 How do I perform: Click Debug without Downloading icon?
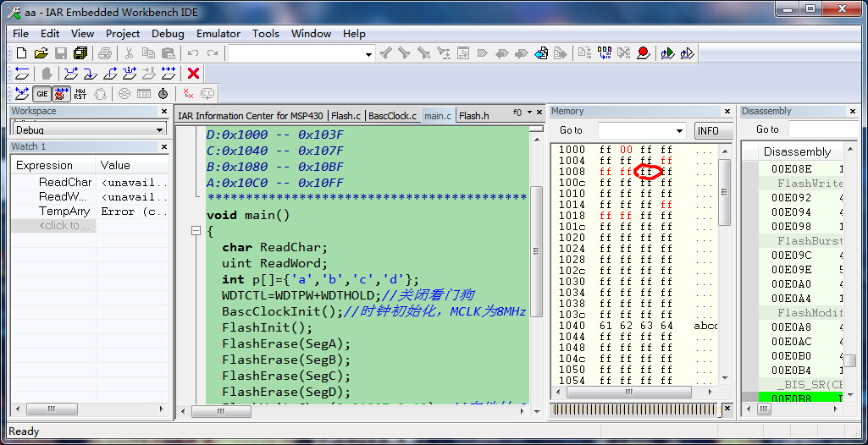point(687,53)
